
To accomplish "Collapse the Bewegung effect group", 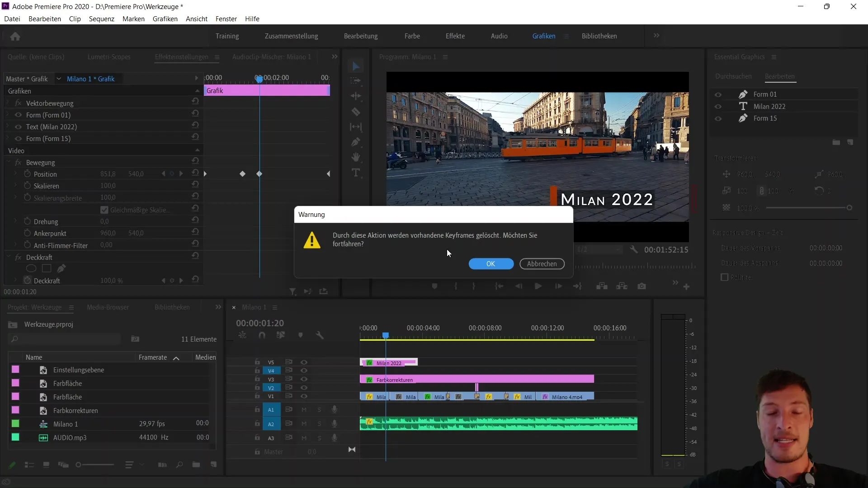I will (9, 161).
